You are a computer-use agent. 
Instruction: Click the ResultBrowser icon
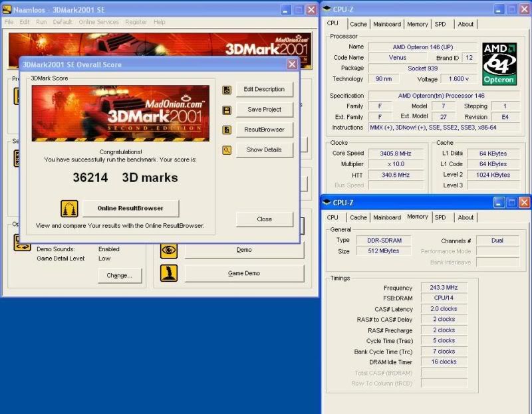(x=227, y=130)
